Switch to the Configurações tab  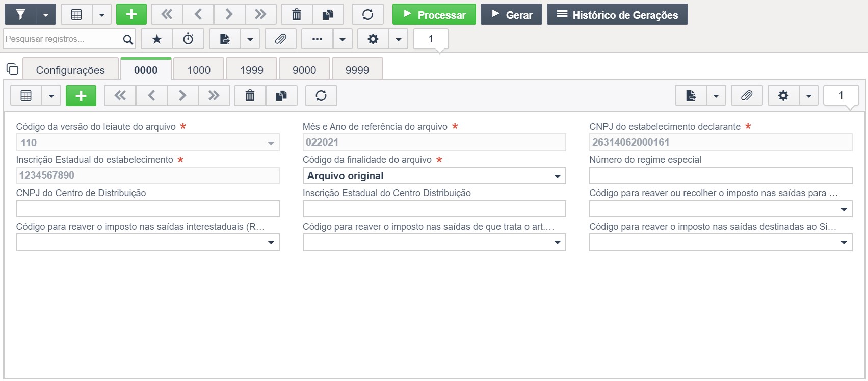(x=70, y=70)
